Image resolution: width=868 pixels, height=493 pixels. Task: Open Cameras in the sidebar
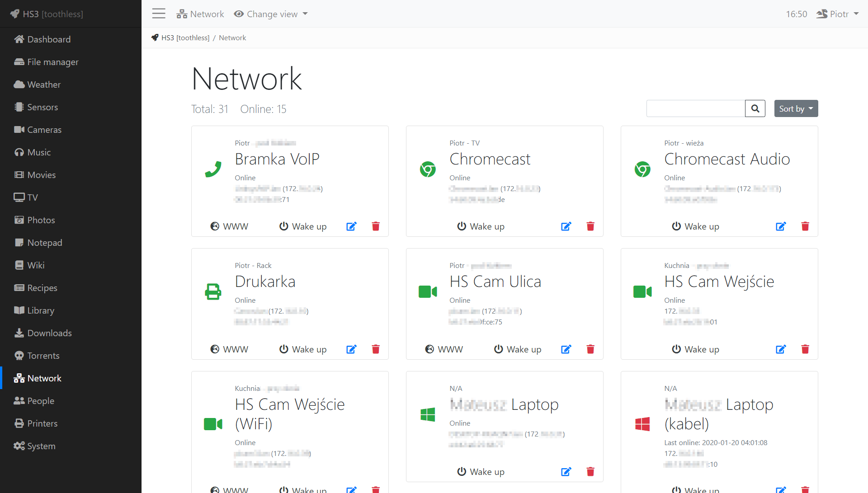coord(44,130)
